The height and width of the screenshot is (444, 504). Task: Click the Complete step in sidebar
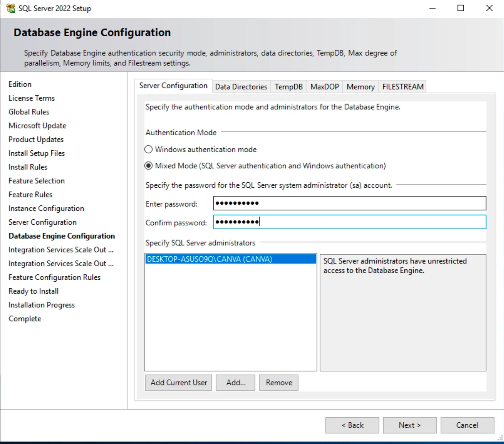pyautogui.click(x=25, y=319)
